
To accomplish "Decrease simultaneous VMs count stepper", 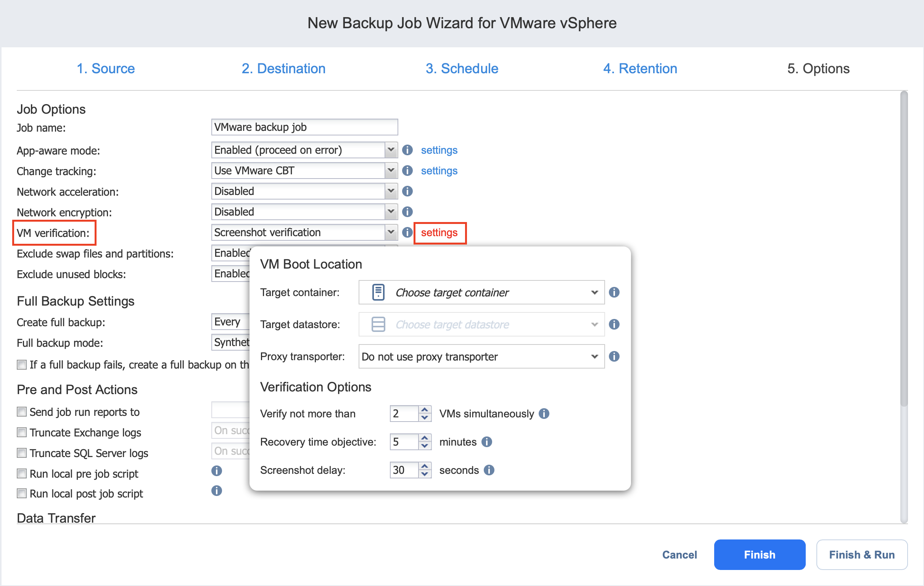I will (425, 418).
